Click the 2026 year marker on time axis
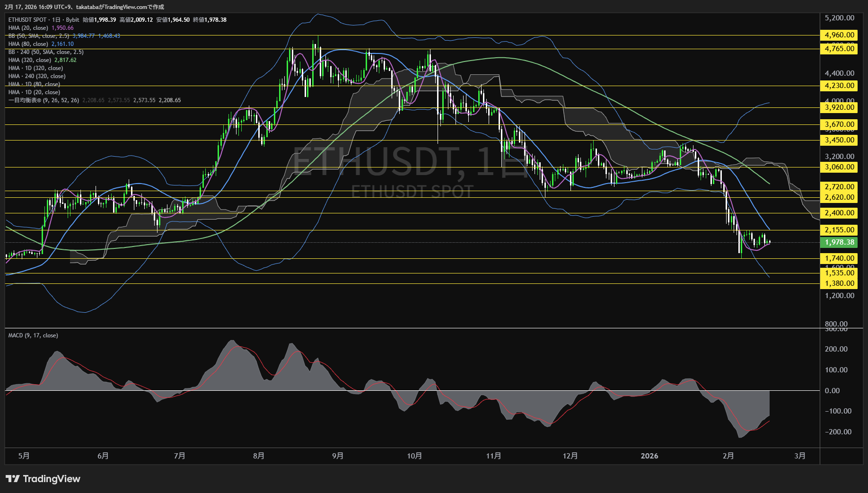The height and width of the screenshot is (493, 868). (649, 456)
